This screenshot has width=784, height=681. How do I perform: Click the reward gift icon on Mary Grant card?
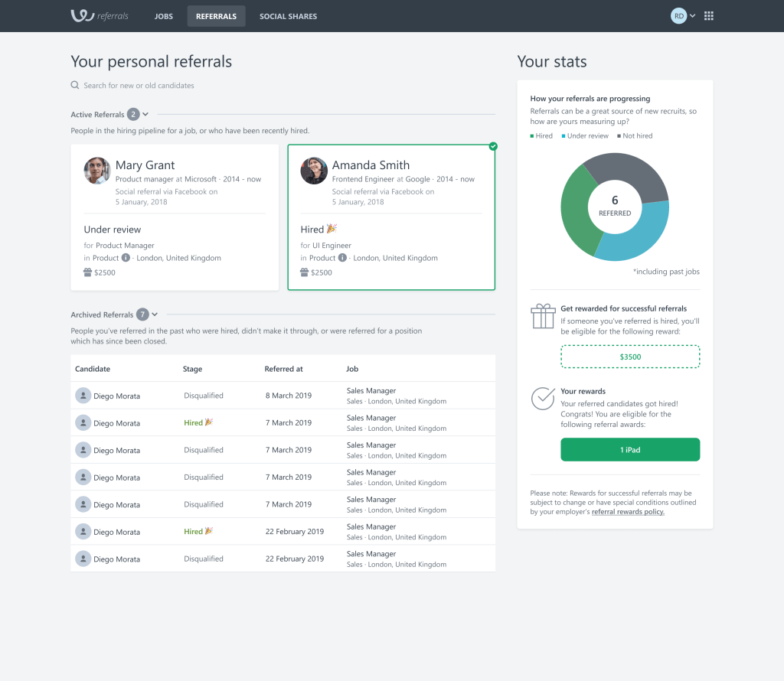coord(88,272)
